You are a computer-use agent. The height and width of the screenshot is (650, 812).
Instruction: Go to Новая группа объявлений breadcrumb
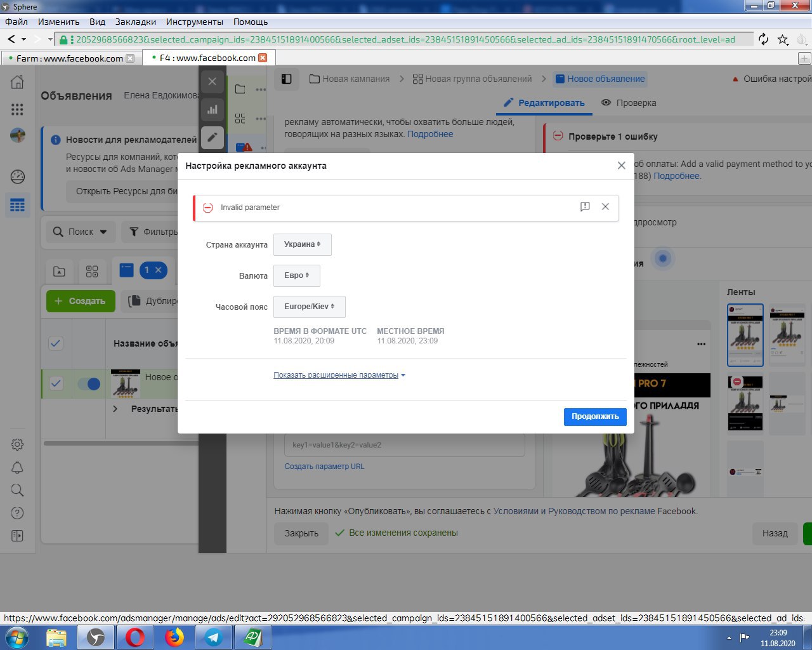(472, 79)
